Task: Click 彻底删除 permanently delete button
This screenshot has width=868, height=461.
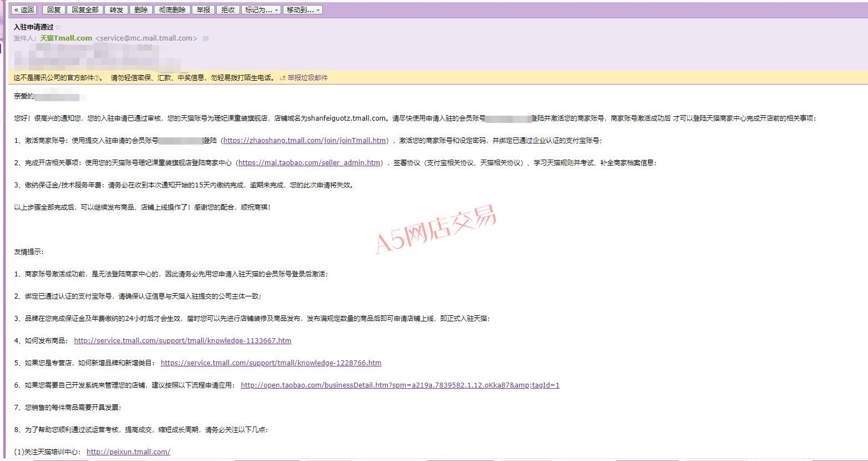Action: click(172, 9)
